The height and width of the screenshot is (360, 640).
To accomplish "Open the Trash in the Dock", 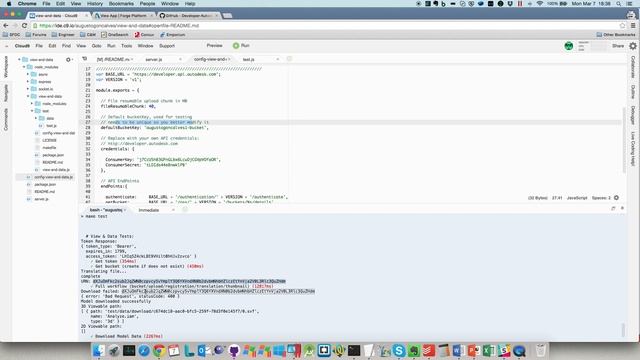I will point(541,351).
